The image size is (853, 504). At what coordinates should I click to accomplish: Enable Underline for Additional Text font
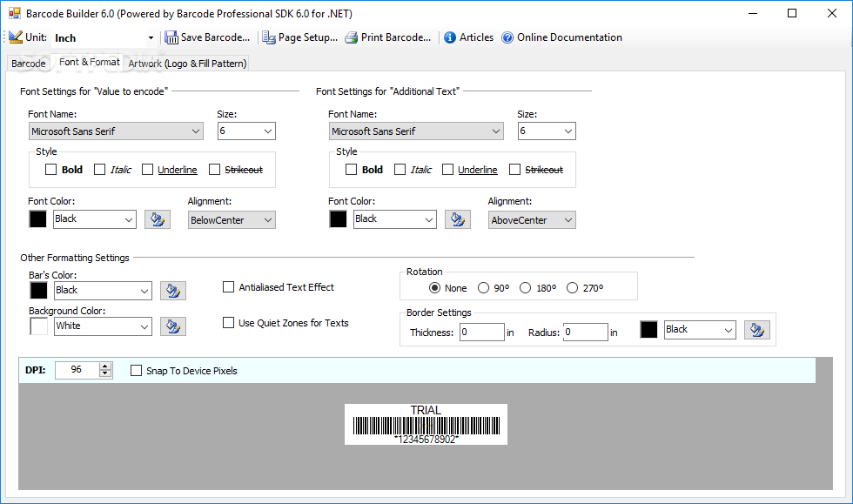(447, 170)
